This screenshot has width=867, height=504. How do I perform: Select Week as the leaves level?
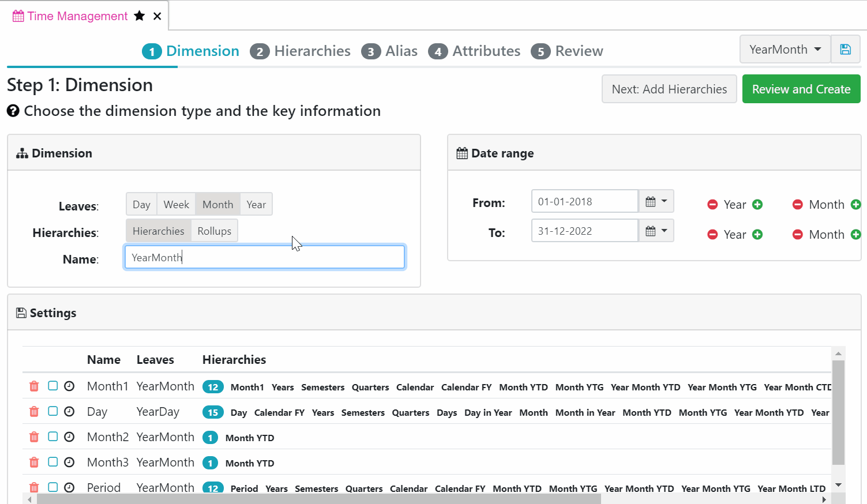point(176,205)
